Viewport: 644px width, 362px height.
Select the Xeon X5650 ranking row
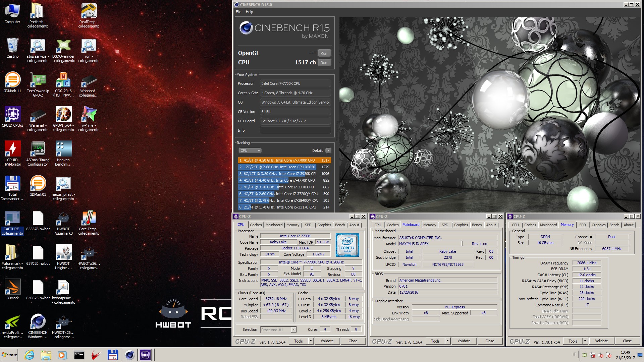click(x=284, y=167)
